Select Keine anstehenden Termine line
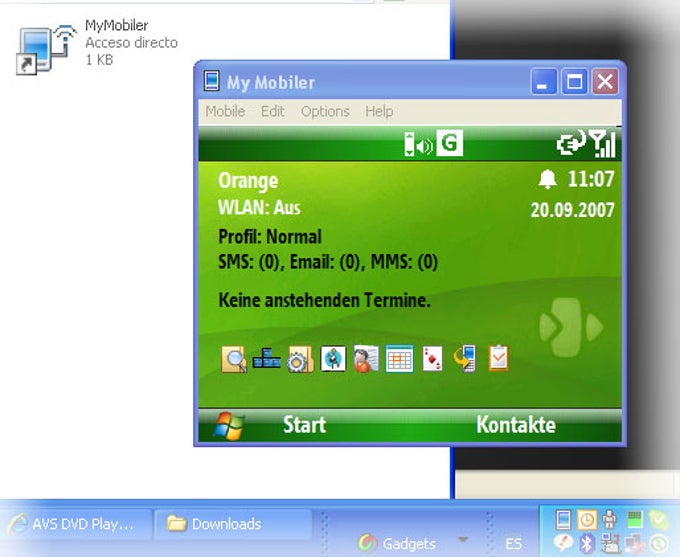680x557 pixels. click(x=324, y=300)
